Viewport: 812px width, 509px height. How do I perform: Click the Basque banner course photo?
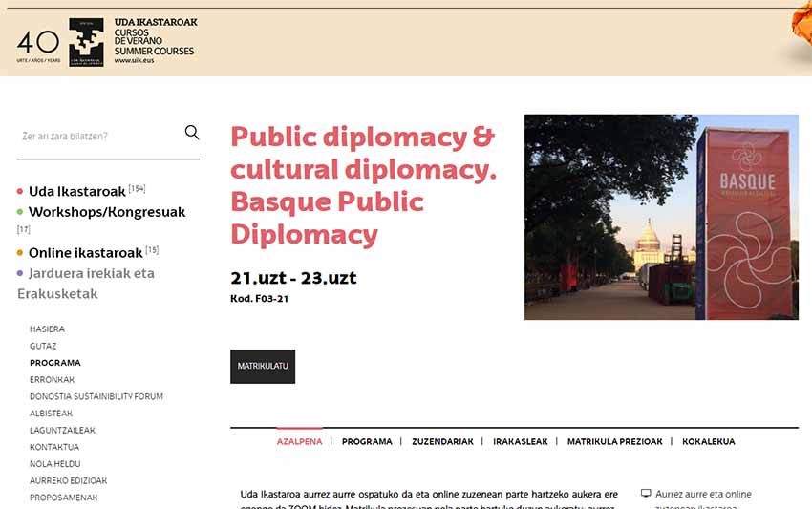661,217
